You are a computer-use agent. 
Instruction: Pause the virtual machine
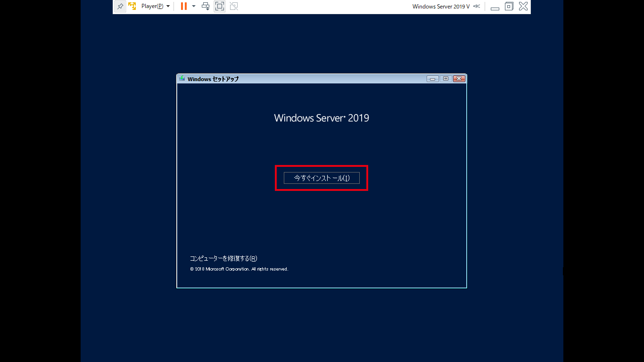click(x=184, y=7)
